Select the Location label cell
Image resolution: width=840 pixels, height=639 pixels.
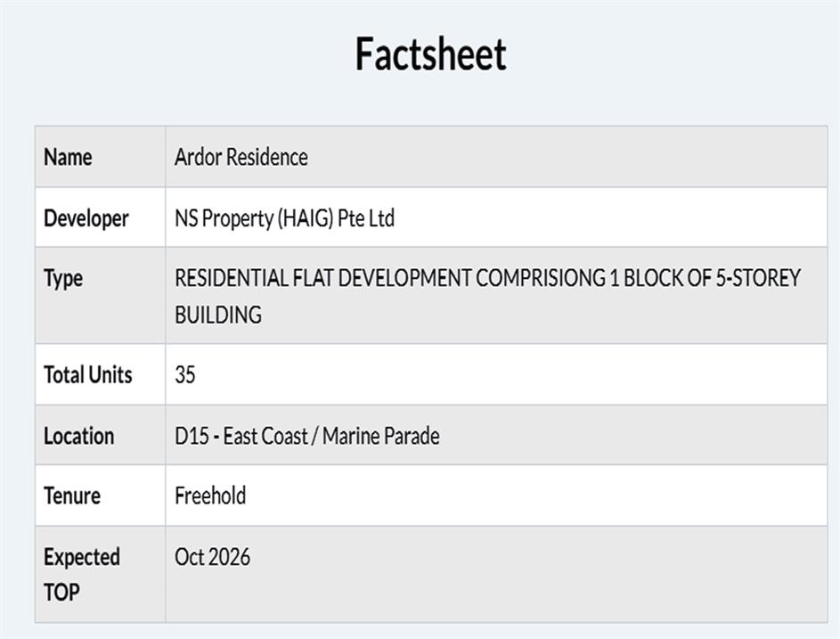click(x=78, y=436)
